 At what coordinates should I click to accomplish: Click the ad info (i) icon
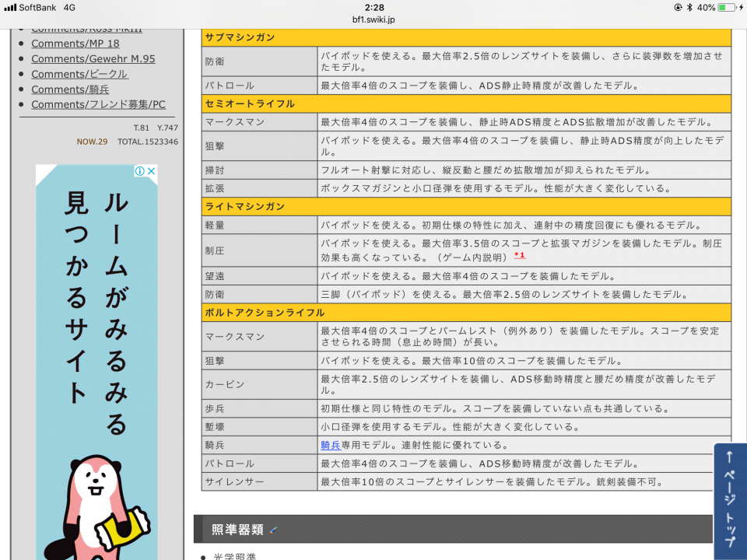140,171
